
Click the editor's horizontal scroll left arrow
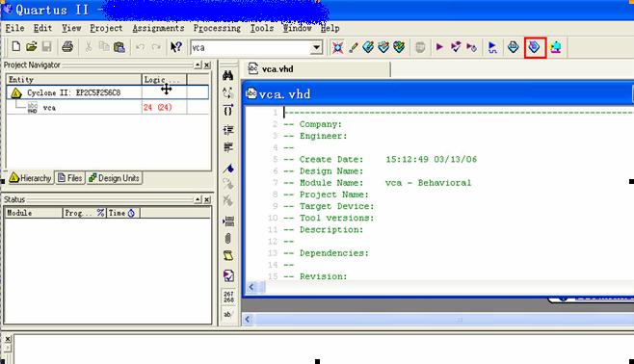click(x=251, y=287)
